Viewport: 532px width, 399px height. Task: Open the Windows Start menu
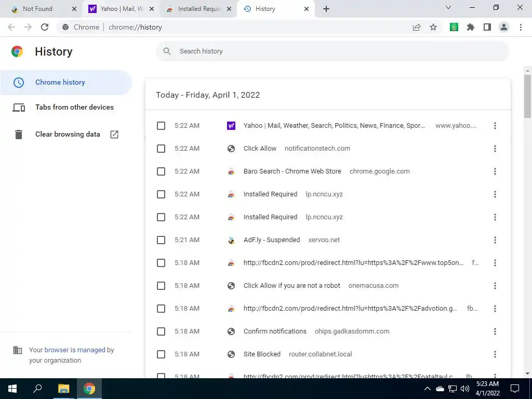click(12, 389)
